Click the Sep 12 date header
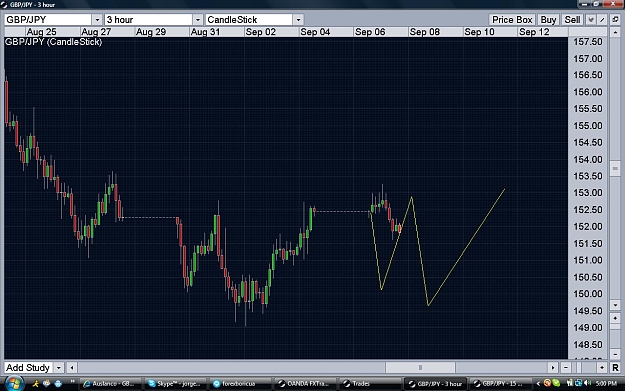This screenshot has height=391, width=625. 534,32
